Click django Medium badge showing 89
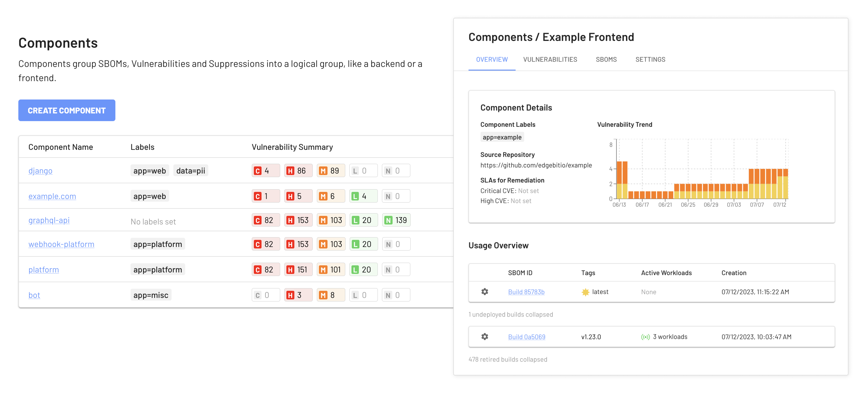 click(331, 171)
